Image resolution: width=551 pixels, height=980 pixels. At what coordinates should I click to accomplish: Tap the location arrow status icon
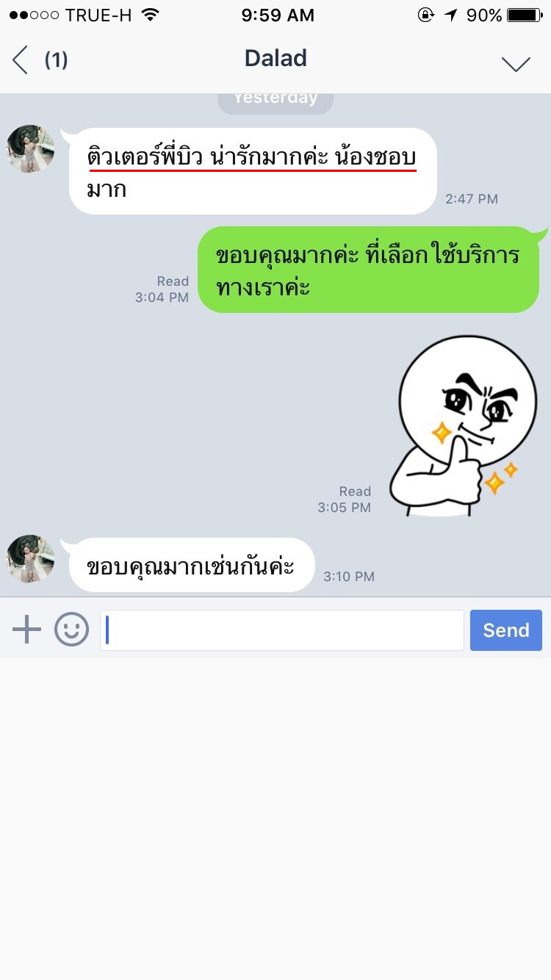[450, 15]
